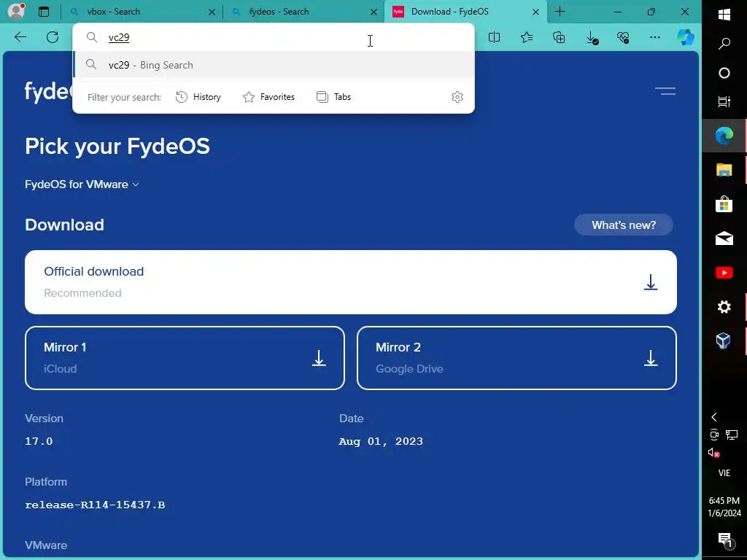
Task: Open Settings gear on taskbar
Action: 724,307
